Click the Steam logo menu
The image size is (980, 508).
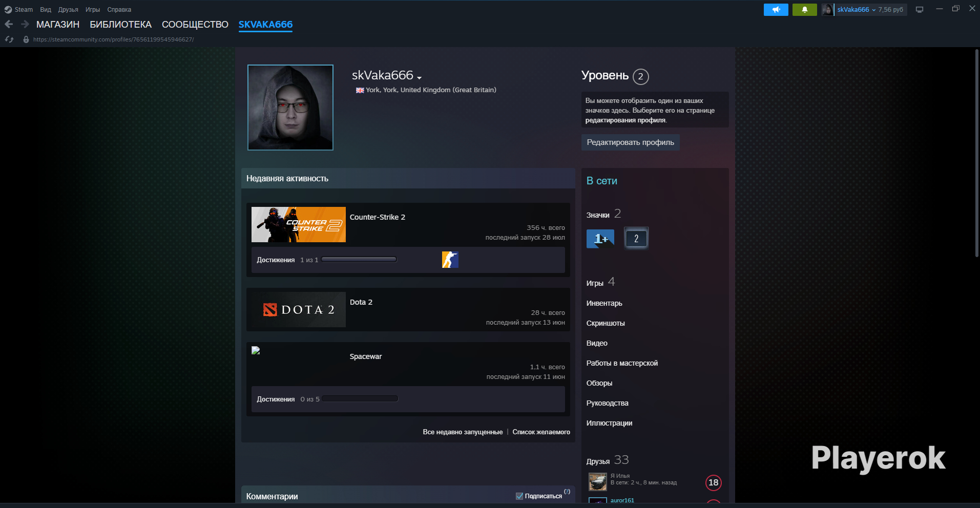pos(8,10)
